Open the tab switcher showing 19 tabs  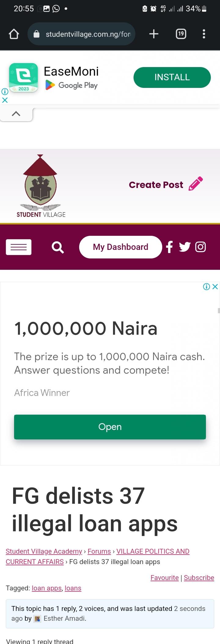181,34
